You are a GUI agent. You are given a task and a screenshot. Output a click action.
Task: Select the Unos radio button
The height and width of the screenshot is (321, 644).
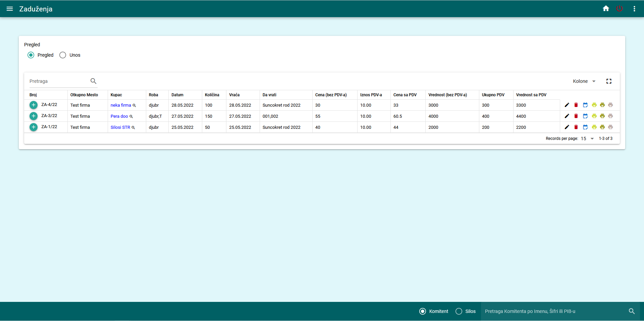tap(62, 55)
